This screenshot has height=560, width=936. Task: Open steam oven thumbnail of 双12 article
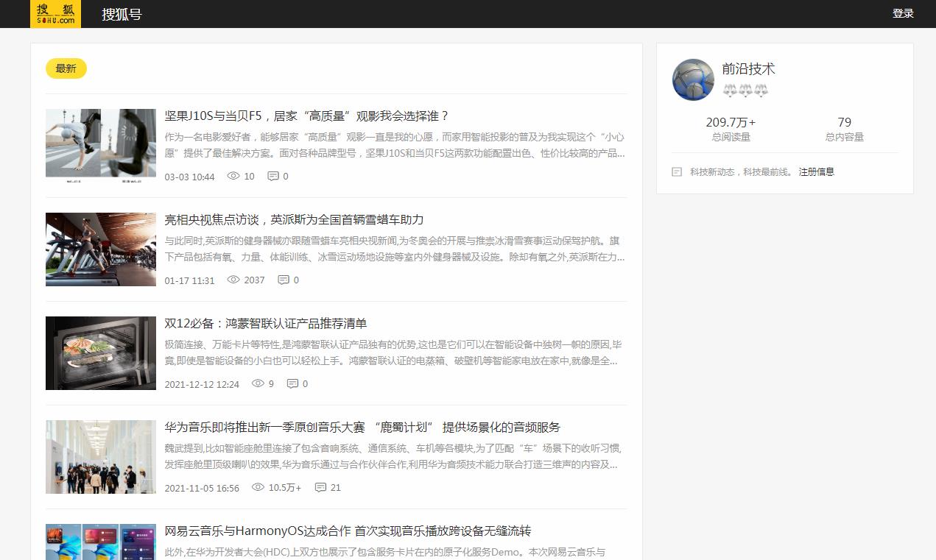(x=101, y=353)
